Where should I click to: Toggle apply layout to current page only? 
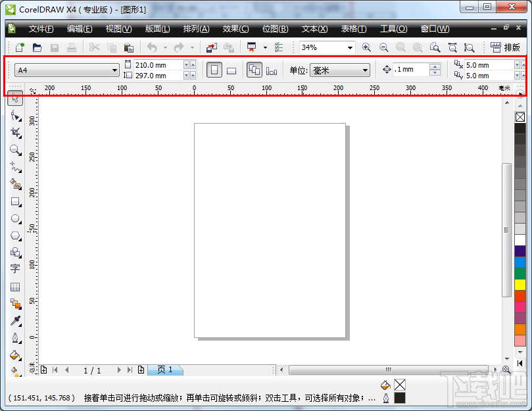point(272,70)
